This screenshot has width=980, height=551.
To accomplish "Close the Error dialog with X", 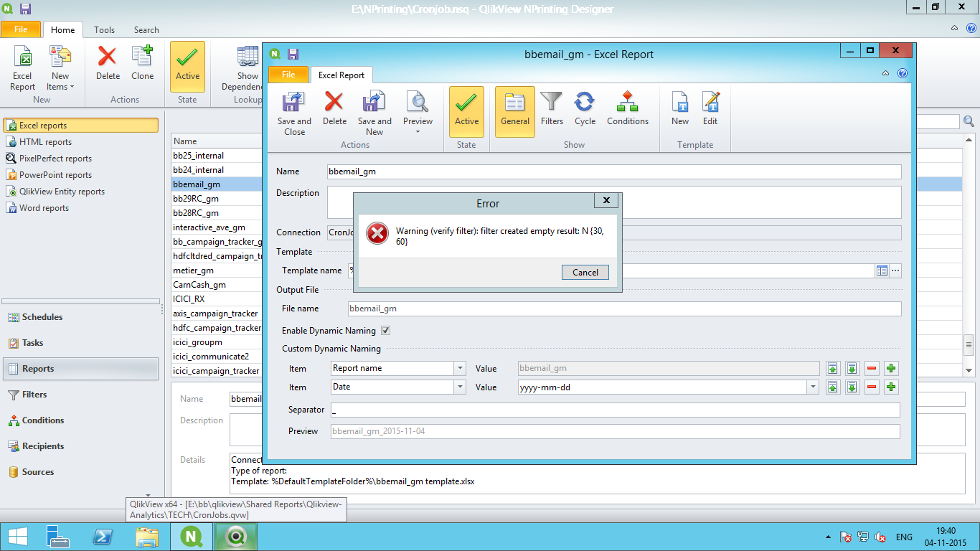I will point(606,201).
